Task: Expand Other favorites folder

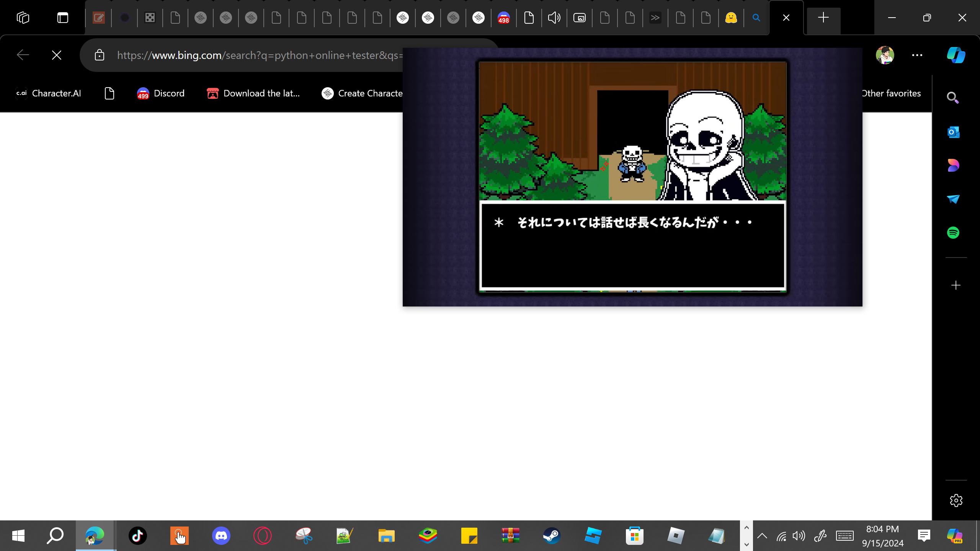Action: pos(890,93)
